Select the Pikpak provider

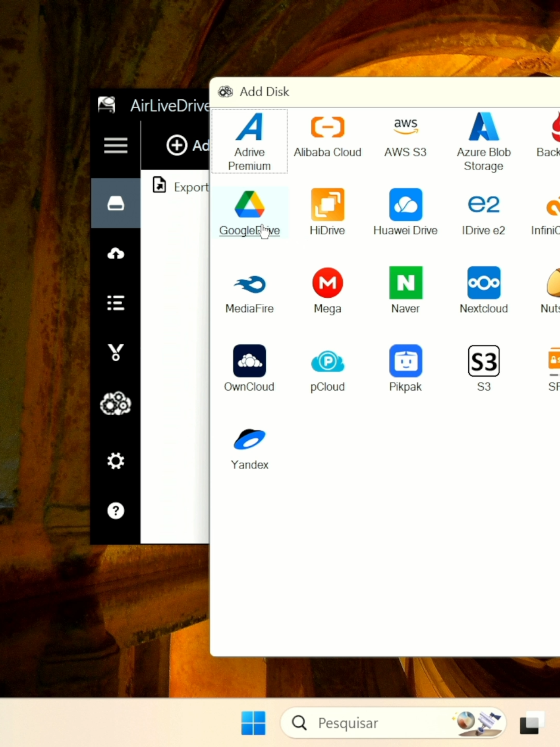405,369
